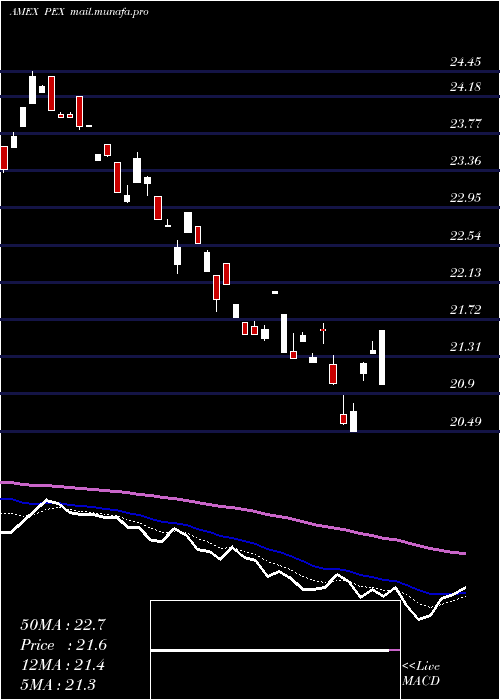The image size is (500, 700).
Task: Click the white horizontal MACD line in box
Action: 270,650
